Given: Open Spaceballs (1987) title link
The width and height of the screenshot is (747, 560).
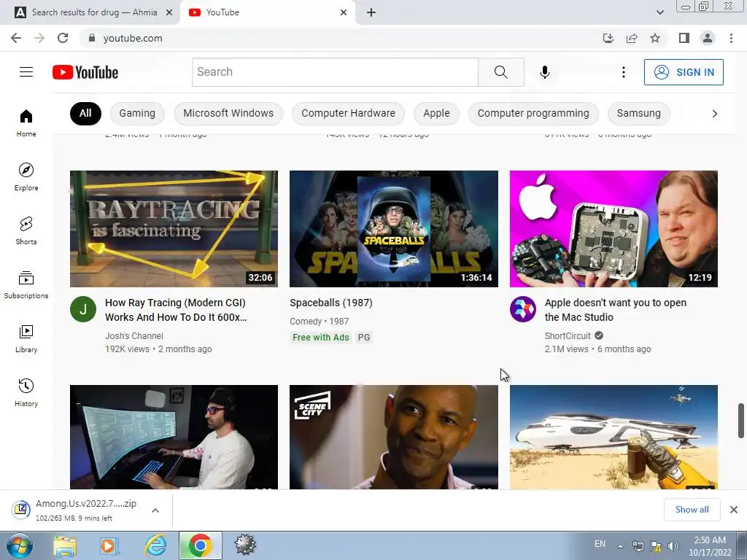Looking at the screenshot, I should pyautogui.click(x=331, y=303).
